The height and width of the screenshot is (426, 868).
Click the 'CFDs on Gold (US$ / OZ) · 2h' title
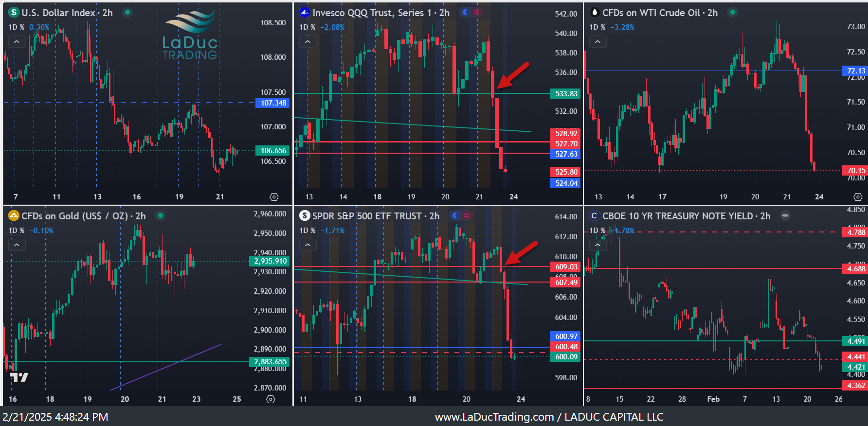point(84,216)
